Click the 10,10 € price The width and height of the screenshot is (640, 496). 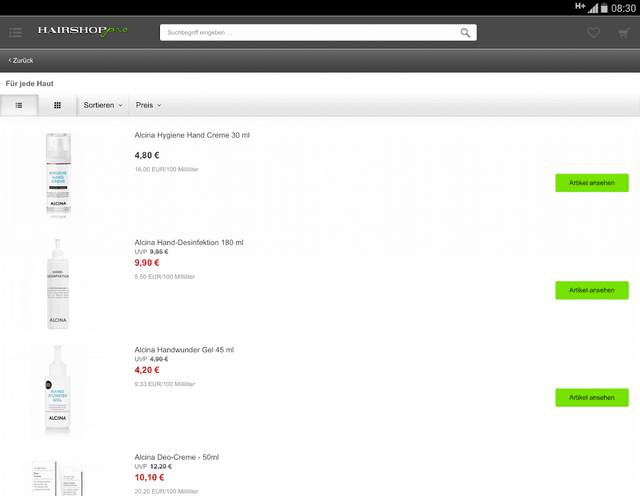(149, 478)
